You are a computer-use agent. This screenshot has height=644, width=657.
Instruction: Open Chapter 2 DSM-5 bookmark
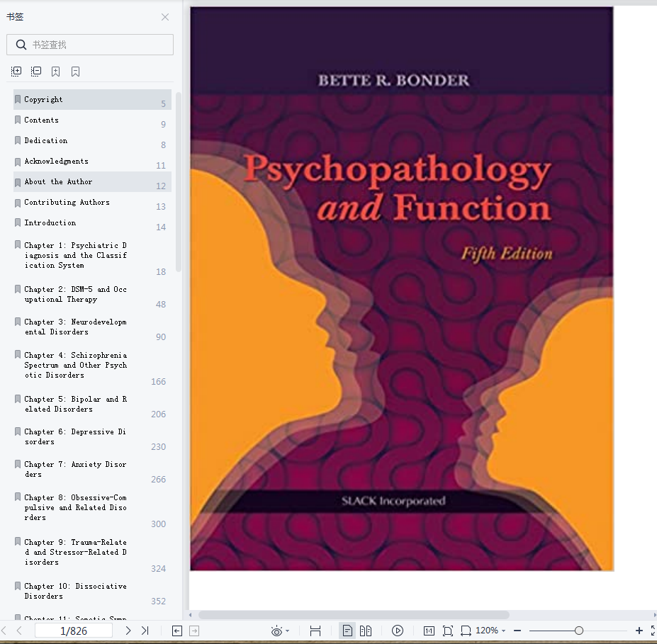tap(92, 295)
